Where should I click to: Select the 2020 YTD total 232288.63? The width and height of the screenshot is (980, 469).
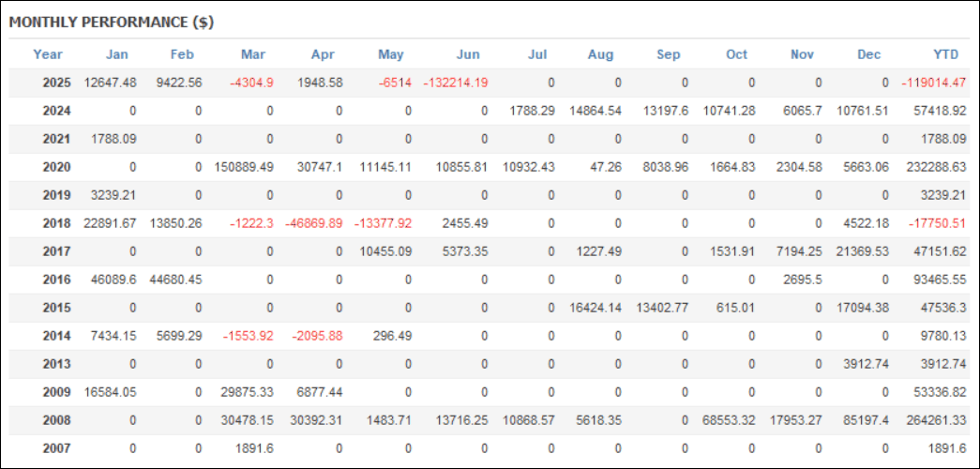pyautogui.click(x=937, y=167)
